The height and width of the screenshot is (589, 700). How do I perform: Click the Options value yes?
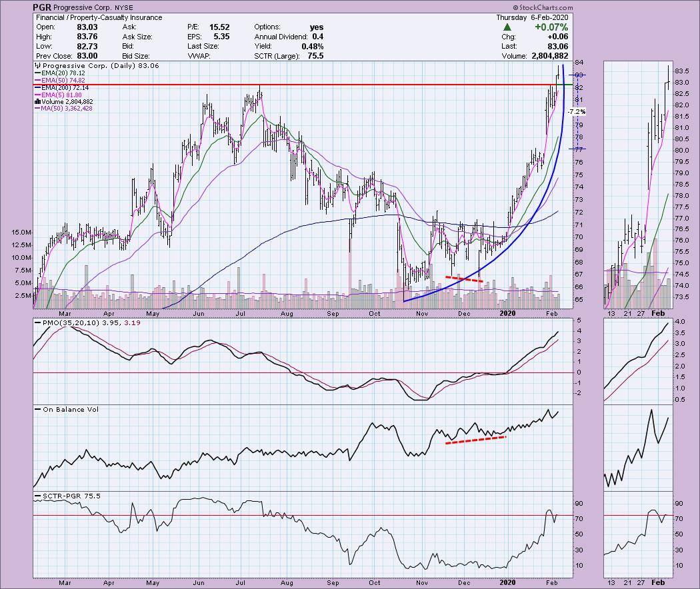(x=317, y=27)
